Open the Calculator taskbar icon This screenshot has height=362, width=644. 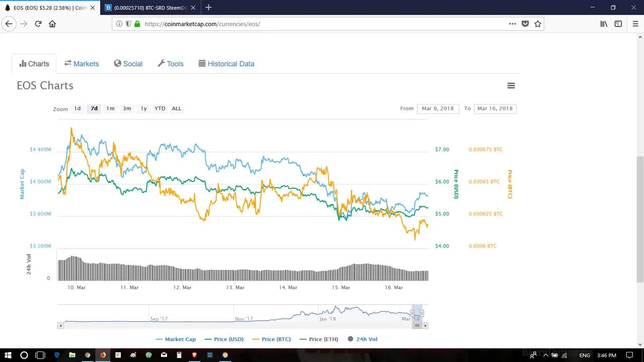(x=179, y=355)
